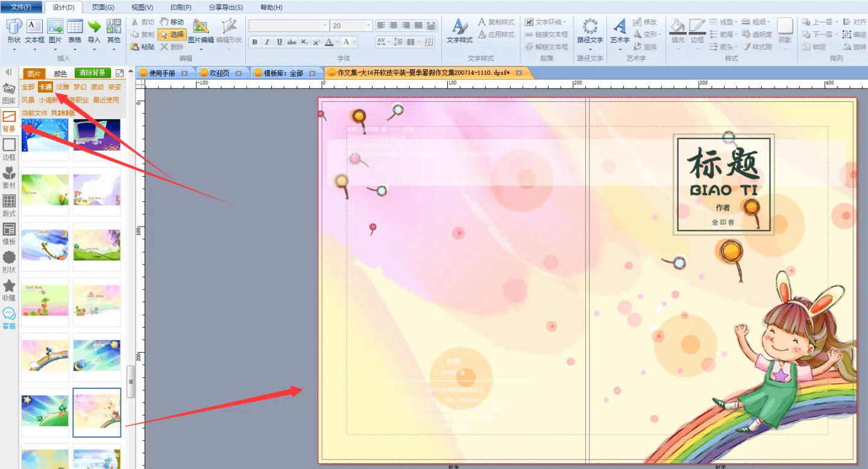Switch to the 视图(V) ribbon tab
This screenshot has height=469, width=868.
142,7
